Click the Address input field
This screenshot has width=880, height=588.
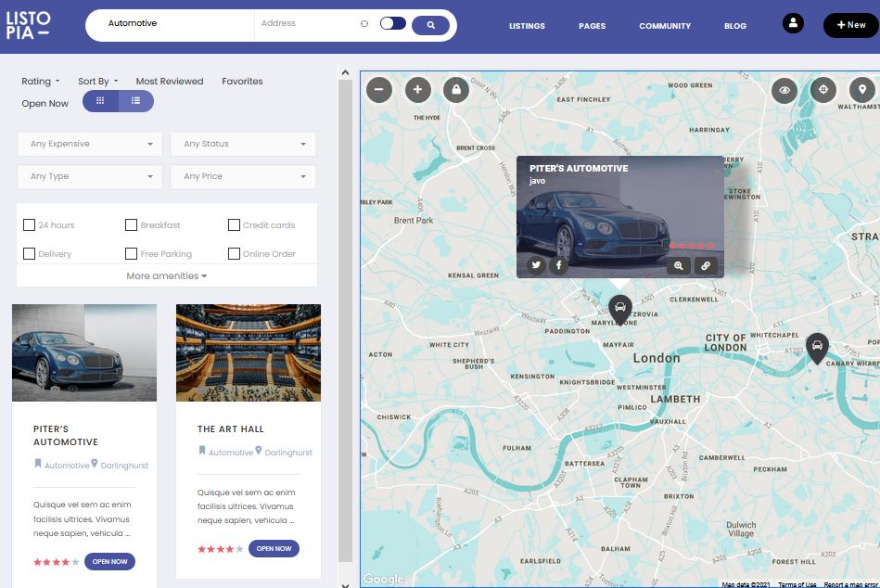(x=306, y=23)
